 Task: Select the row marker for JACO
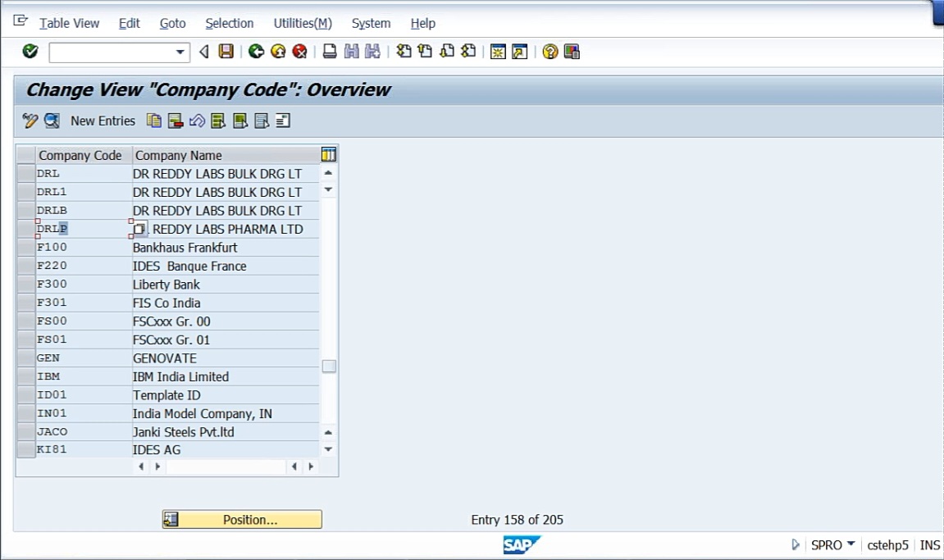coord(26,432)
